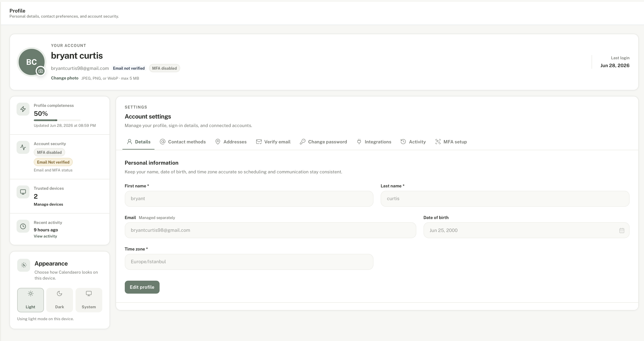Open the Verify email tab
644x341 pixels.
(273, 142)
